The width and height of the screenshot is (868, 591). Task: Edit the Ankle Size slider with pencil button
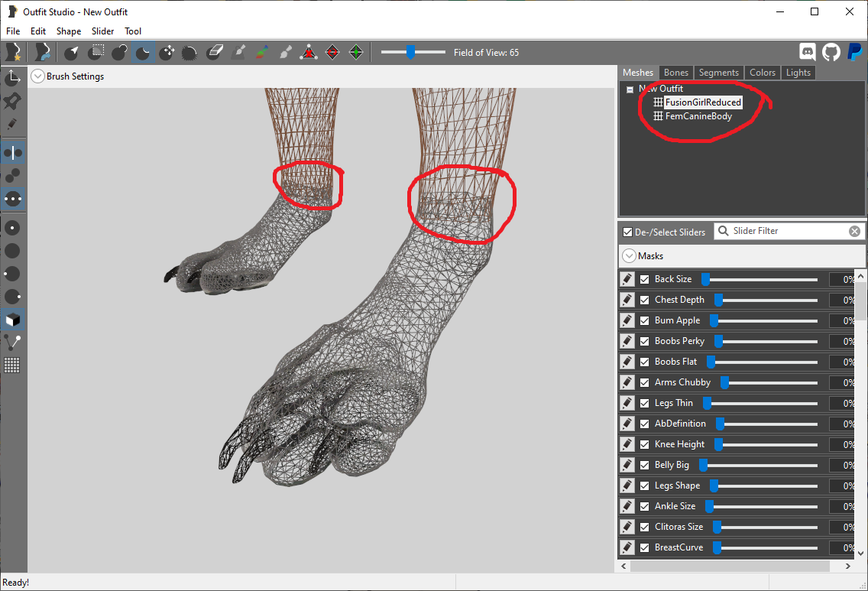coord(627,506)
